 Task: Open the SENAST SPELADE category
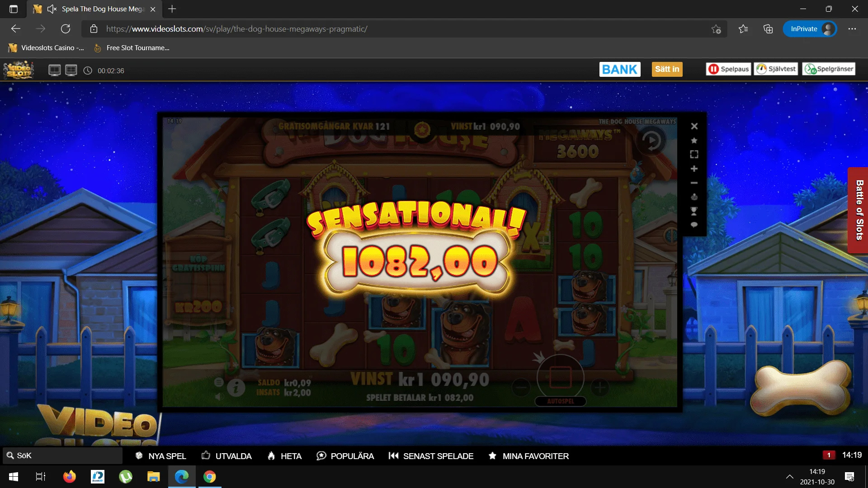[431, 456]
